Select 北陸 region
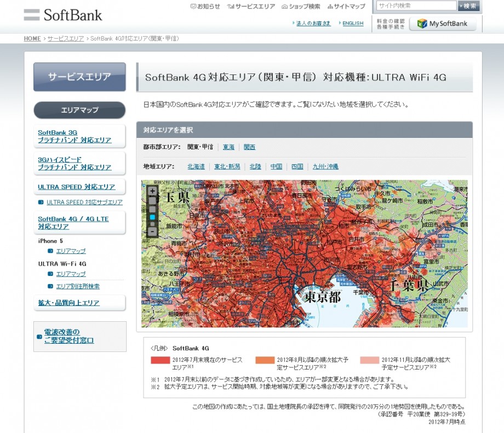This screenshot has width=504, height=433. click(x=255, y=166)
